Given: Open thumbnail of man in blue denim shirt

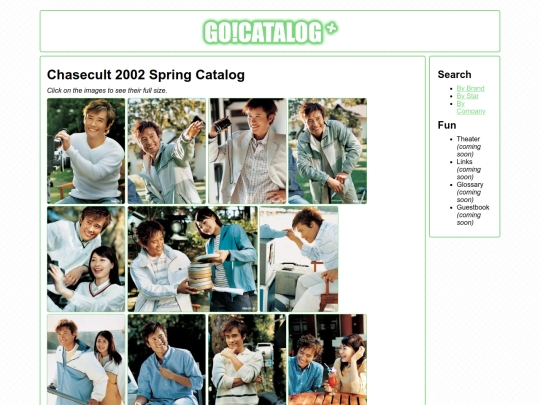Looking at the screenshot, I should pyautogui.click(x=167, y=360).
